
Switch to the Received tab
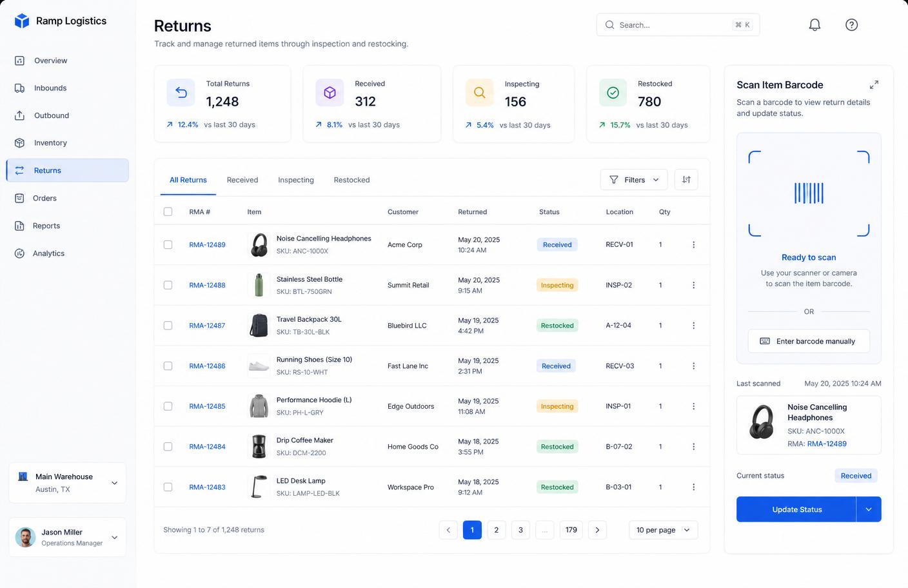click(x=242, y=180)
